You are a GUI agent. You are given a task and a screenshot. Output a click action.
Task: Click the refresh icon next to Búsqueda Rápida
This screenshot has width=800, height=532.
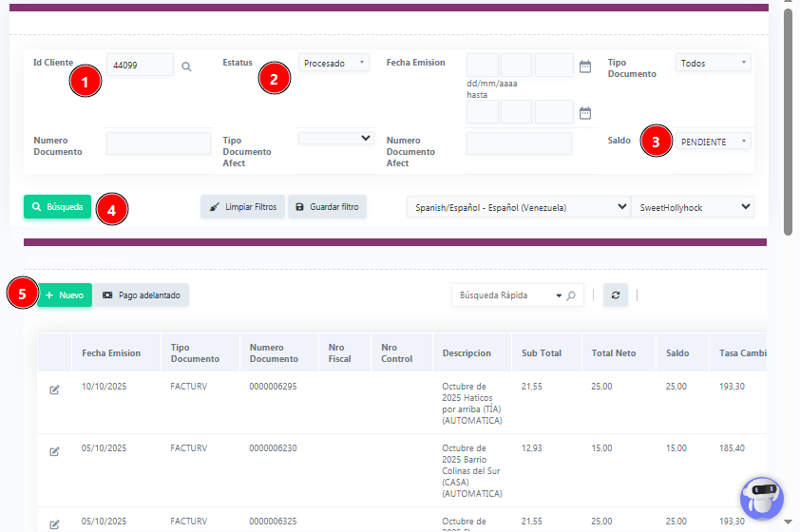coord(615,295)
